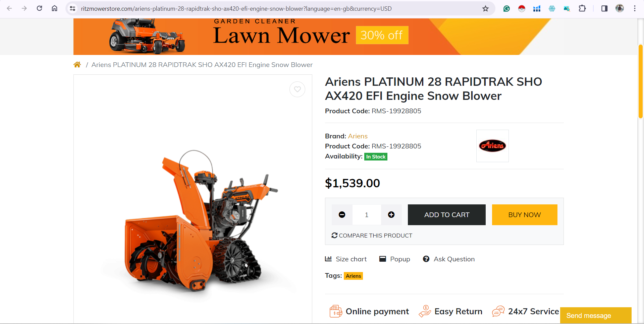
Task: Click the quantity input field
Action: pyautogui.click(x=367, y=215)
